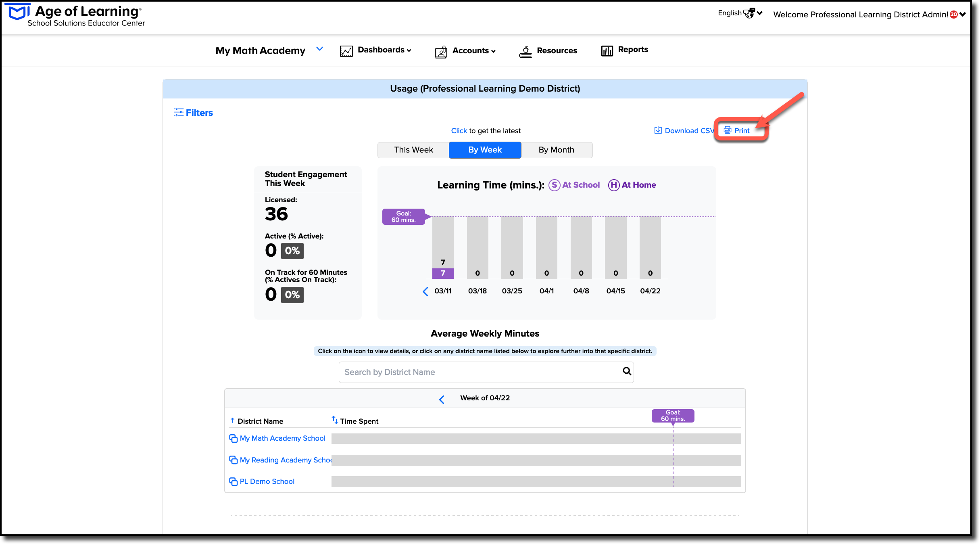Click the Reports bar chart icon
The image size is (980, 544).
click(607, 50)
